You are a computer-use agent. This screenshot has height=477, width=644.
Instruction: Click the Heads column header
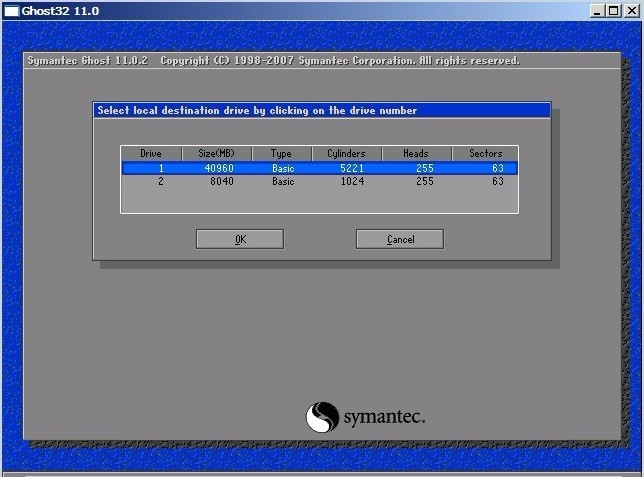pyautogui.click(x=416, y=154)
